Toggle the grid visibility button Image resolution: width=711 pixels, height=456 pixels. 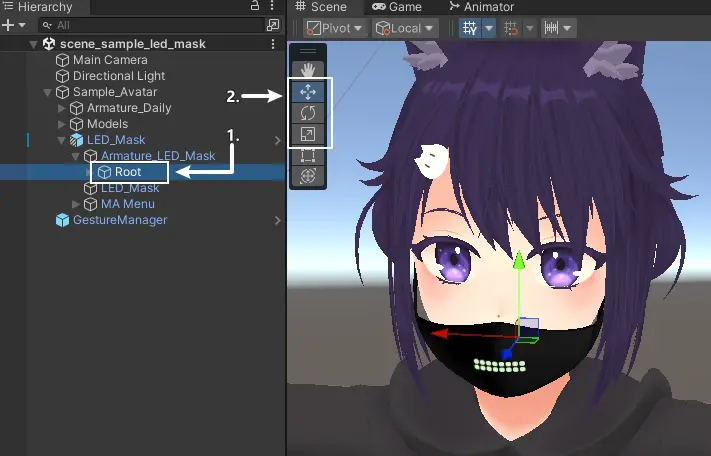point(470,29)
